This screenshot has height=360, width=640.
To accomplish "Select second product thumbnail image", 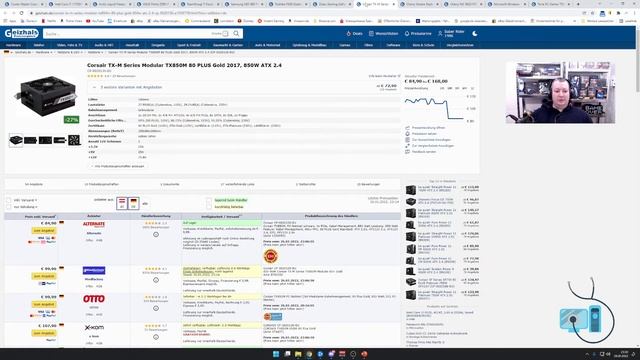I will coord(31,140).
